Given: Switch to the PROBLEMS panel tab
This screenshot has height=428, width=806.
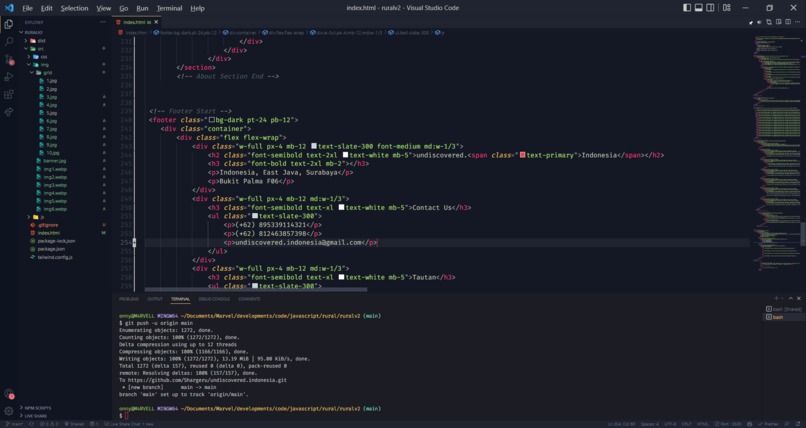Looking at the screenshot, I should 129,299.
